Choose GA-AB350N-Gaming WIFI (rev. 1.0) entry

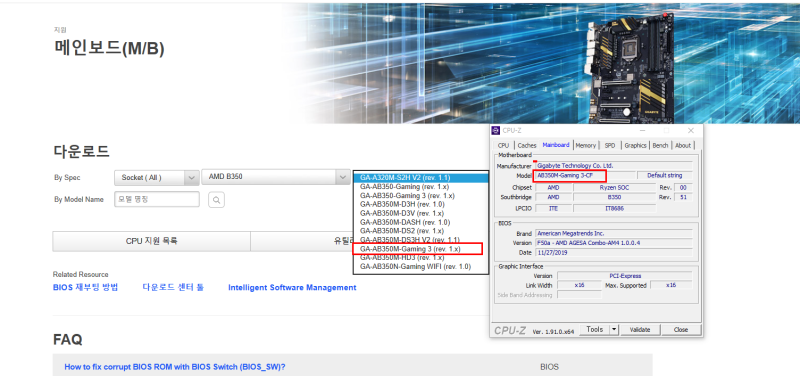[415, 267]
